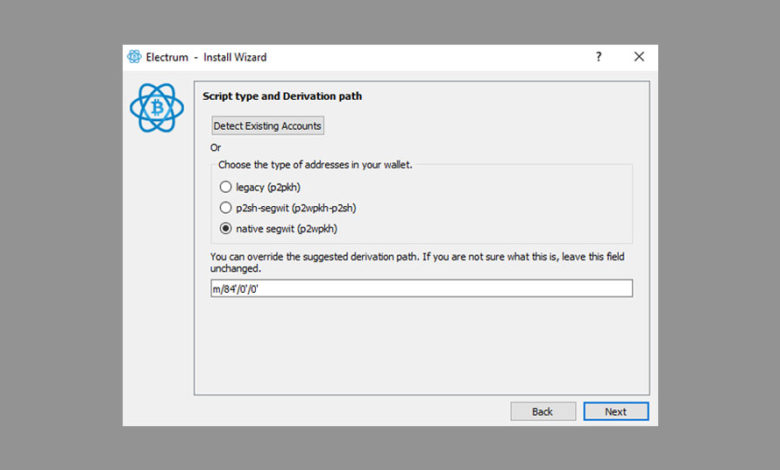Click the "legacy (p2pkh)" label text
Image resolution: width=780 pixels, height=470 pixels.
[268, 187]
